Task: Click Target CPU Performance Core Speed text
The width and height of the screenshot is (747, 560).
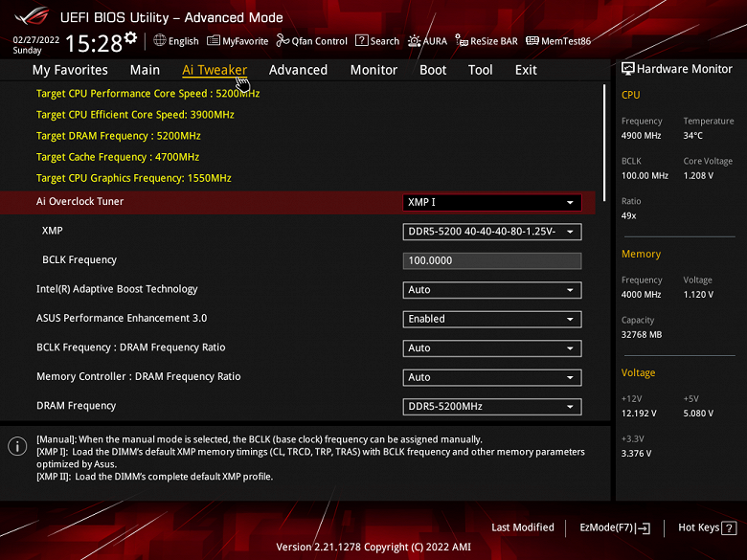Action: coord(147,94)
